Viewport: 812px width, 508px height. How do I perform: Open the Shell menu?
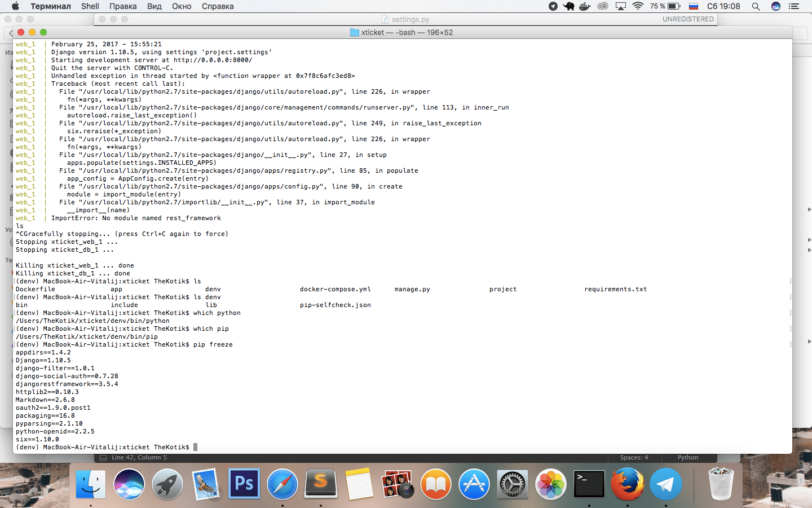click(x=90, y=6)
